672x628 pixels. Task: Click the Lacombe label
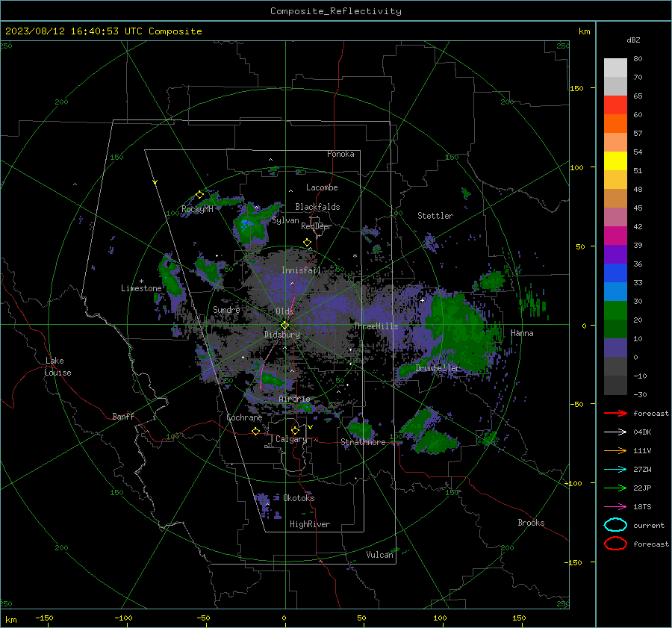322,187
